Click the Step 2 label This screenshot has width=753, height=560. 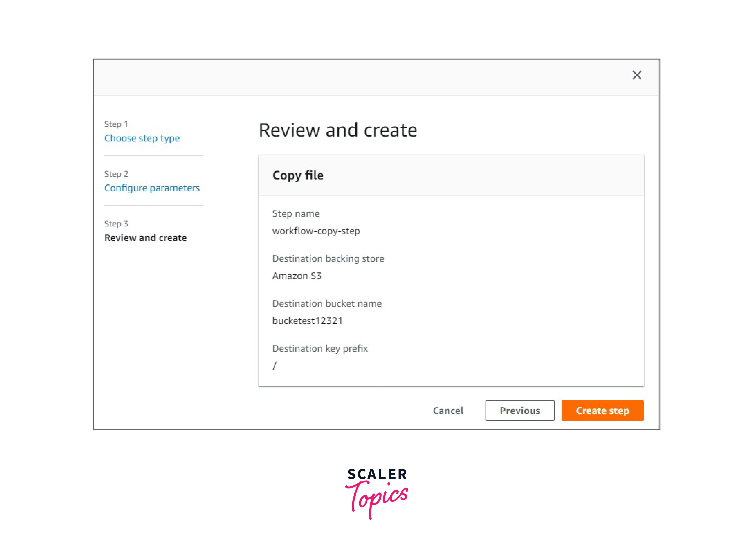tap(116, 174)
